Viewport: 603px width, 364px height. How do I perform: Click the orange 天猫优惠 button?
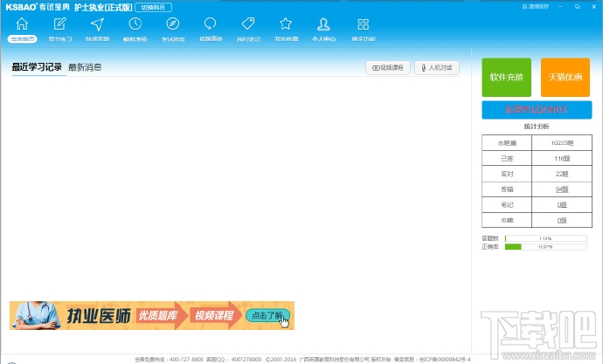565,77
